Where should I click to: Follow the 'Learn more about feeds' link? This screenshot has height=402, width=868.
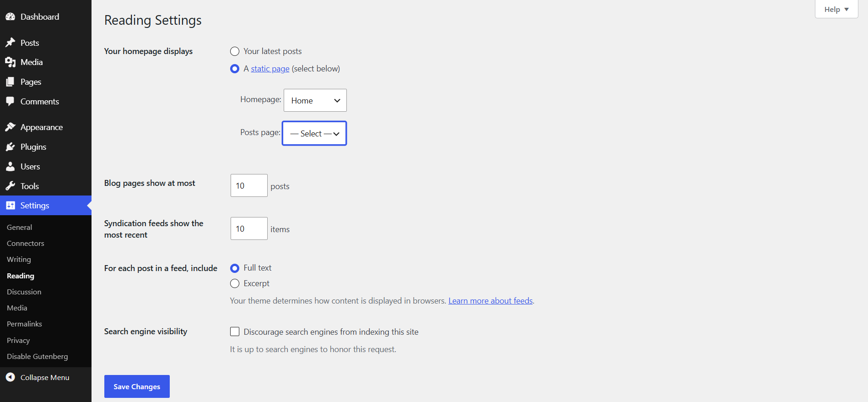coord(491,301)
